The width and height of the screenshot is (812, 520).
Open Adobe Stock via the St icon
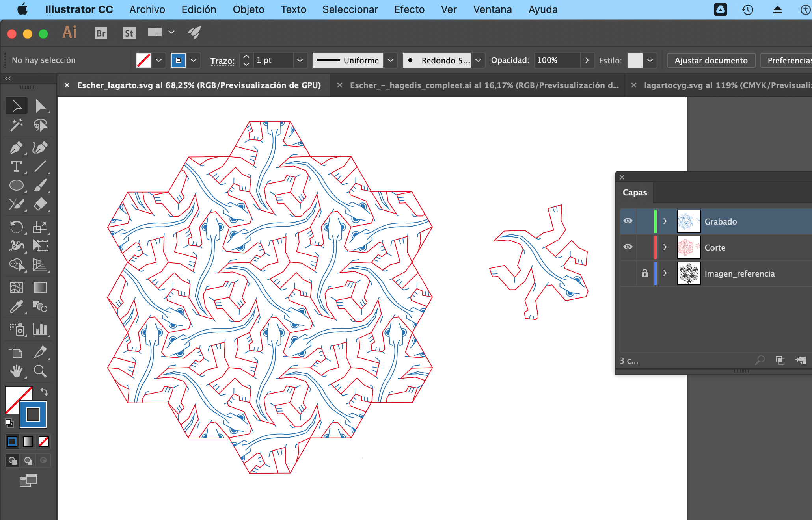129,33
